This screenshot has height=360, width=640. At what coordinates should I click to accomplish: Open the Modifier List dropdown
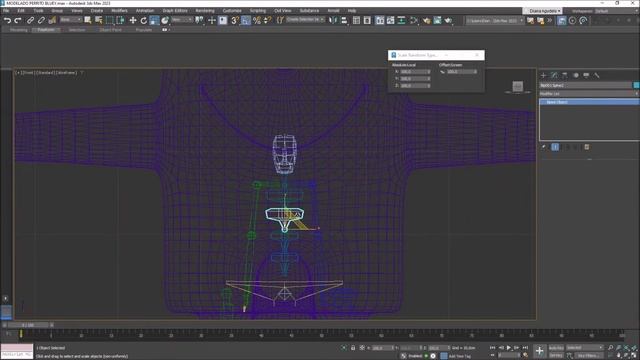coord(589,94)
